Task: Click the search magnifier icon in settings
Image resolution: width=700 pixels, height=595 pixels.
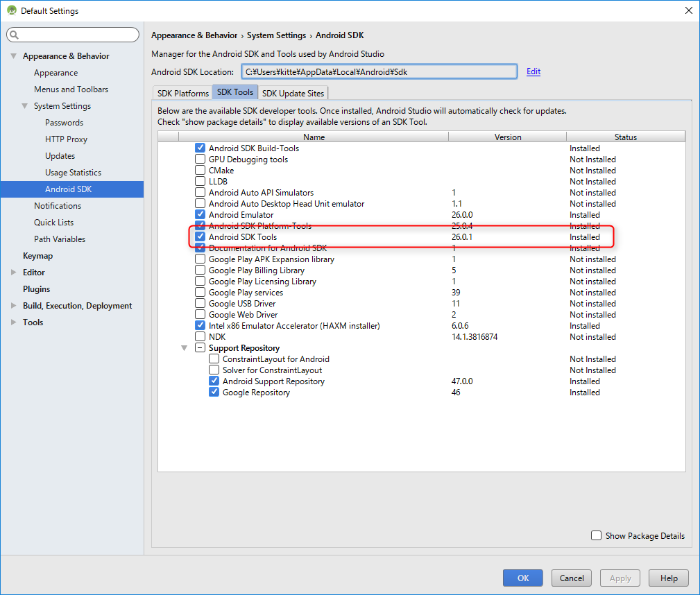Action: coord(15,35)
